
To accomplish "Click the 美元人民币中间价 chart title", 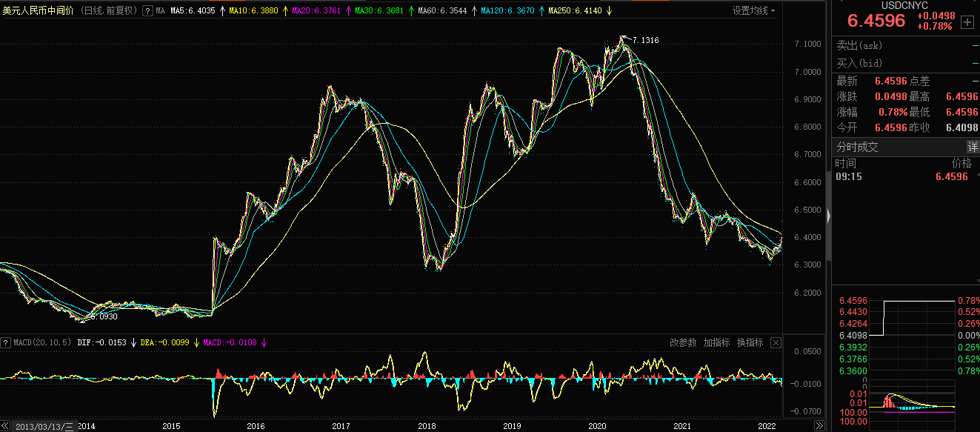I will (38, 11).
